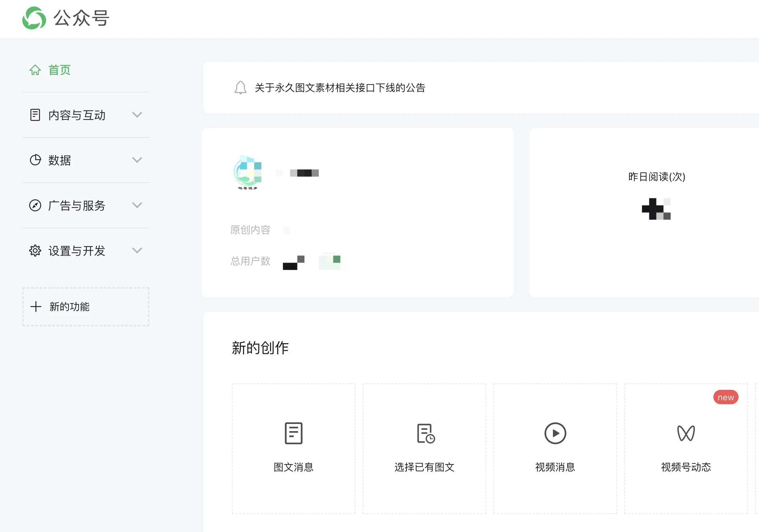
Task: Expand the 设置与开发 chevron
Action: coord(137,251)
